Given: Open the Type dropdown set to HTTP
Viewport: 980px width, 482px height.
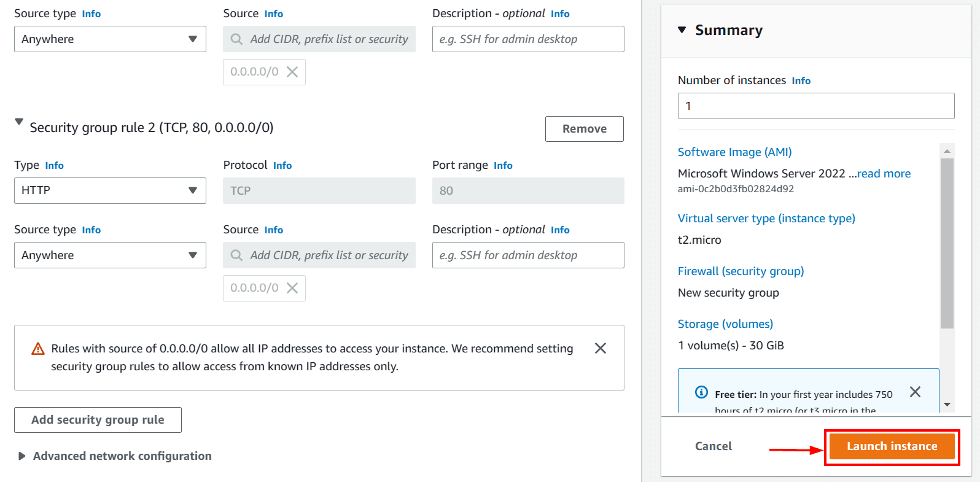Looking at the screenshot, I should tap(110, 190).
